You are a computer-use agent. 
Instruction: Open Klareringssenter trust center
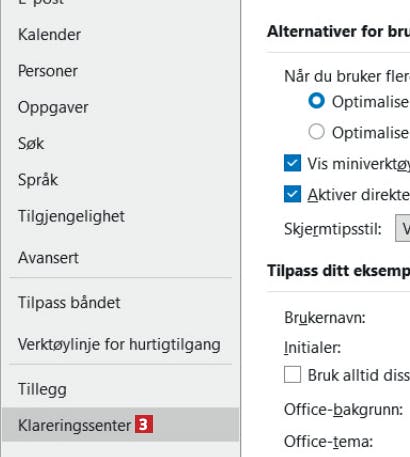[120, 425]
